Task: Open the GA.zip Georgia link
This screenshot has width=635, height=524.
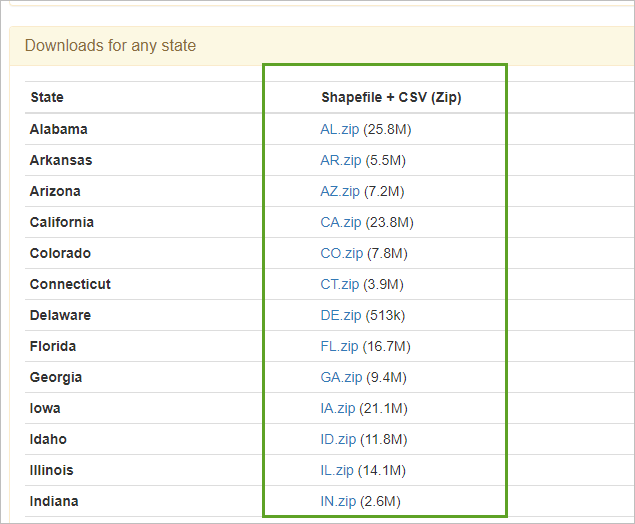Action: pos(341,377)
